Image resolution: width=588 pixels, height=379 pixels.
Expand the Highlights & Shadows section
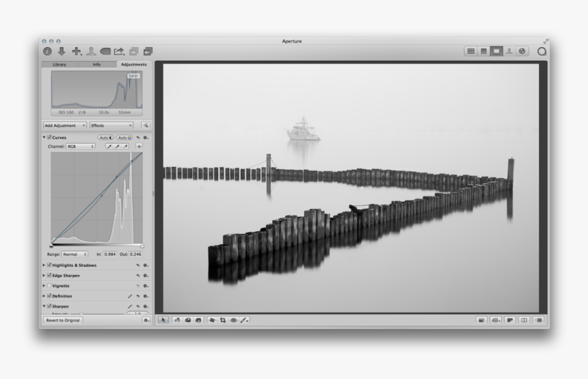44,265
